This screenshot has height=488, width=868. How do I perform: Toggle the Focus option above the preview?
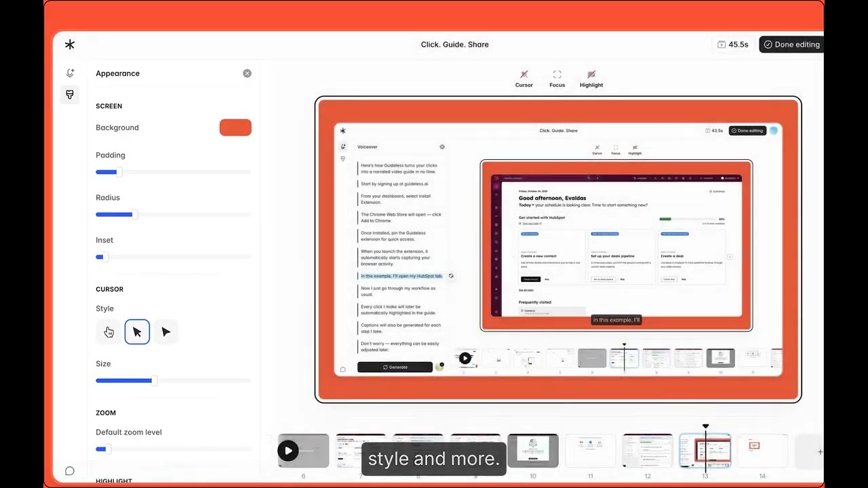click(557, 79)
